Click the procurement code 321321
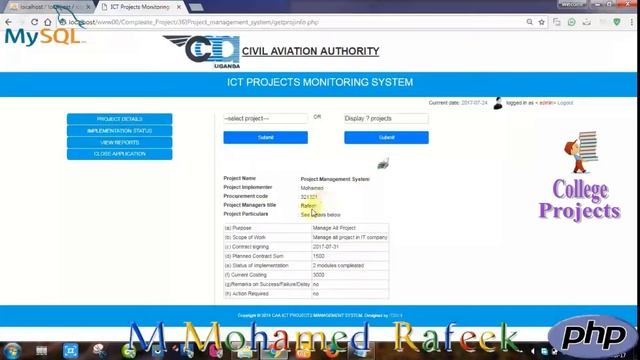640x360 pixels. click(309, 197)
